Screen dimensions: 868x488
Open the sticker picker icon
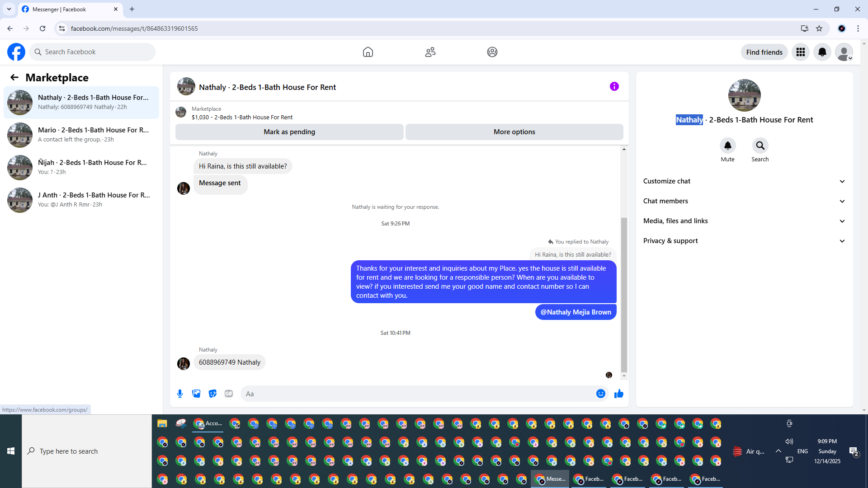pos(212,394)
